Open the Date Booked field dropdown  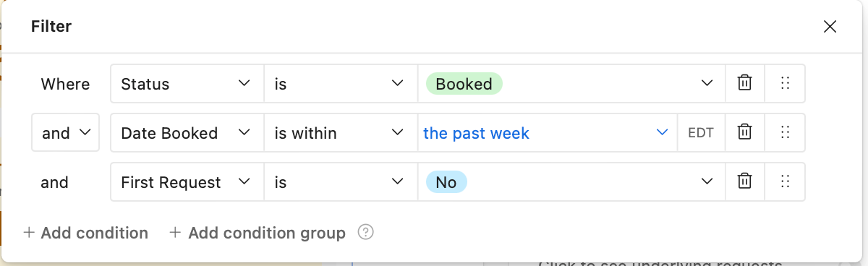187,133
